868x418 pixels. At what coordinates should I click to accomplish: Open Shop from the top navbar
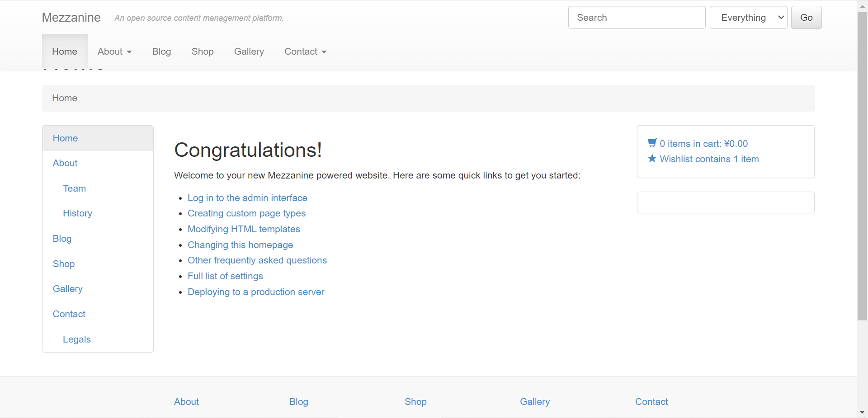203,52
